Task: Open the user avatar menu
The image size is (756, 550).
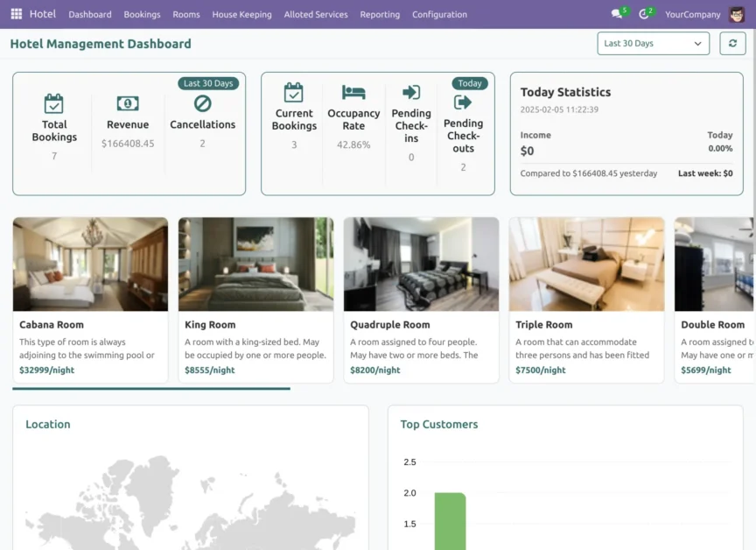Action: pyautogui.click(x=737, y=14)
